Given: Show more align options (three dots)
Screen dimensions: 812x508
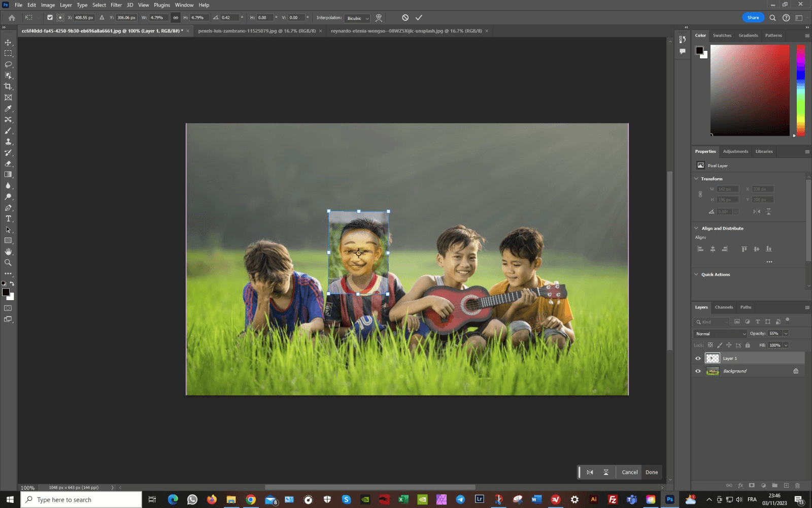Looking at the screenshot, I should (x=769, y=262).
